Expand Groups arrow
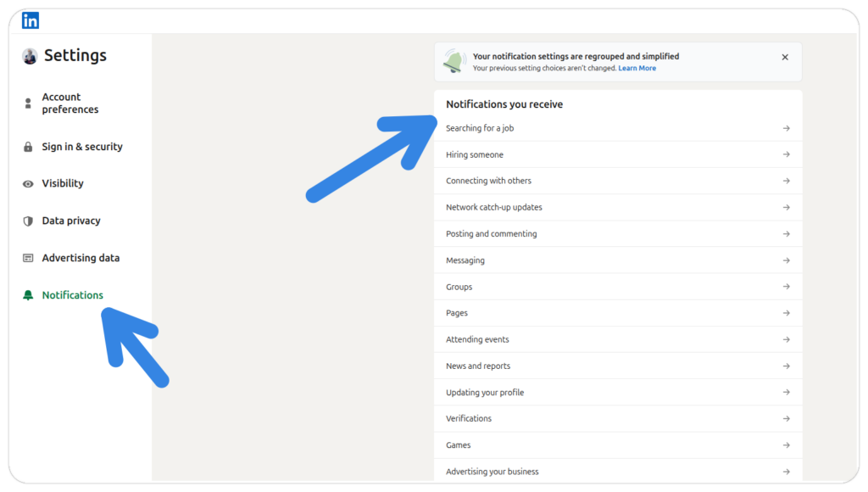This screenshot has height=492, width=868. coord(786,287)
